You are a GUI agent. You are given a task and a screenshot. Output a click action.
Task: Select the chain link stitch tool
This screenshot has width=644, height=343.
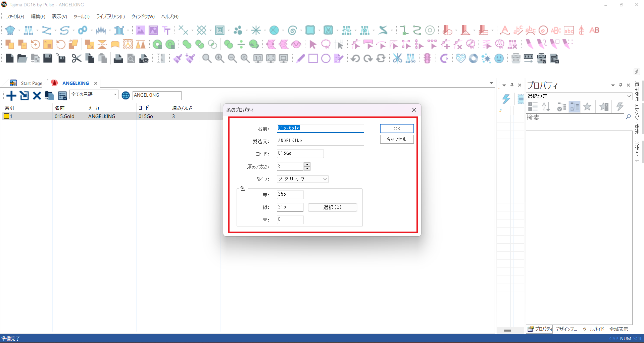pos(83,30)
